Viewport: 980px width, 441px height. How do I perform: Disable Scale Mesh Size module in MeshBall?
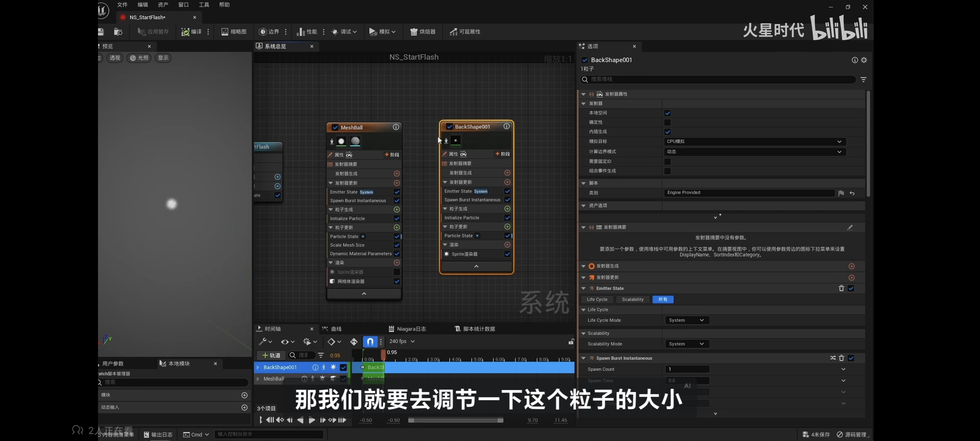click(x=396, y=245)
